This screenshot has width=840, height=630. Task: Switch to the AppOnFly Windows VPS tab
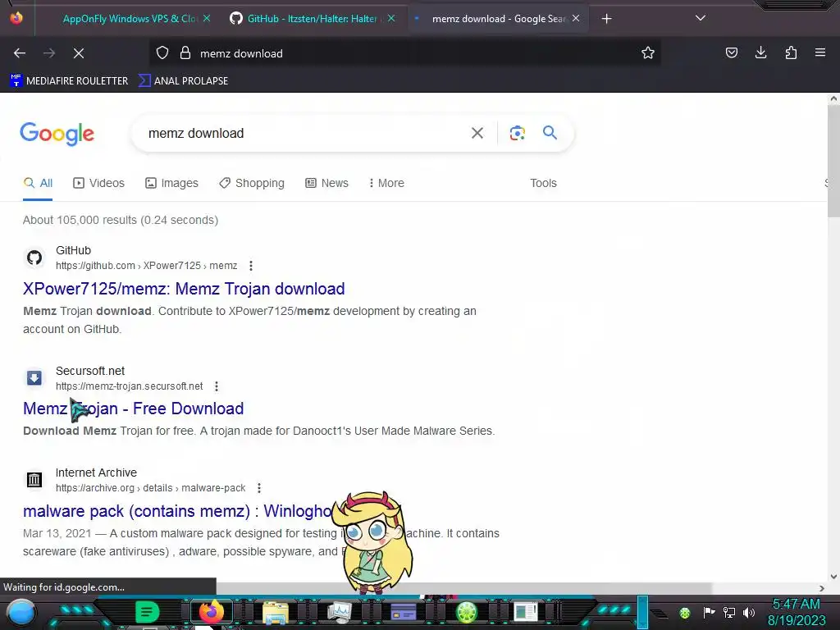[130, 19]
